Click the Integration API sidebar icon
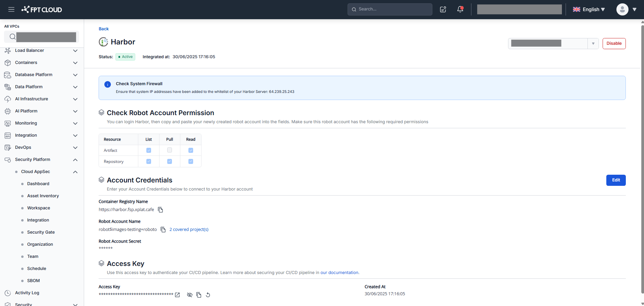 click(7, 135)
